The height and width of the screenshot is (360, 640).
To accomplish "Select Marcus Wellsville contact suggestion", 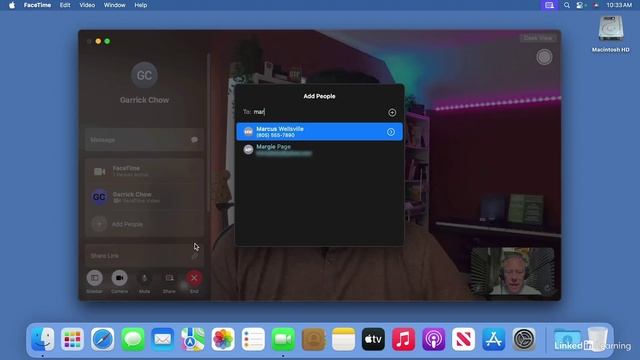I will (319, 132).
